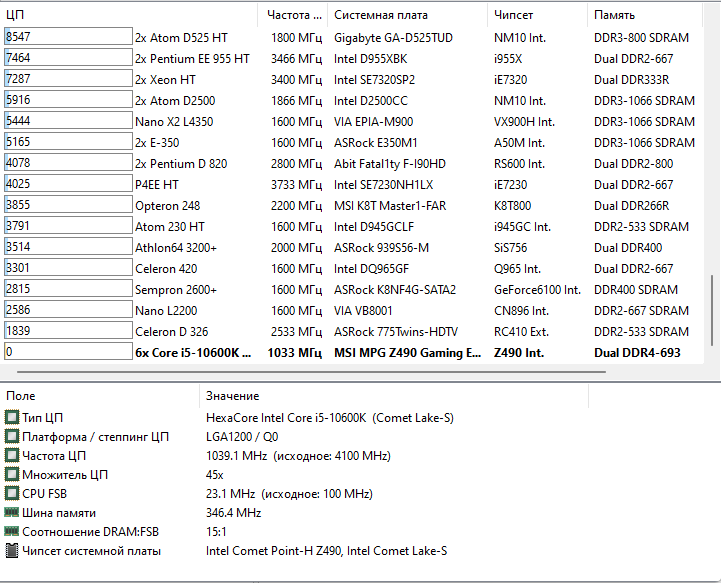Select the Nano L2200 row

click(352, 310)
